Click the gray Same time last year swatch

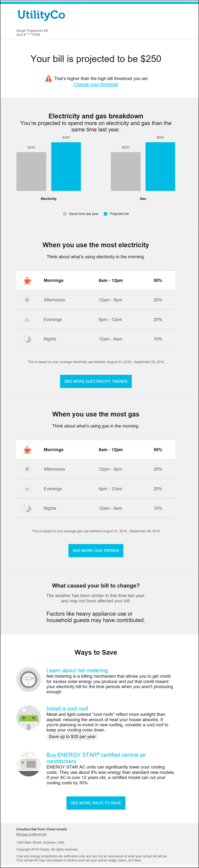(65, 213)
